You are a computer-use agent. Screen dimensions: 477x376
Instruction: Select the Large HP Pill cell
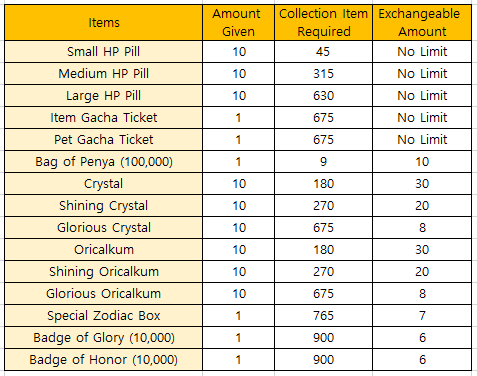104,96
